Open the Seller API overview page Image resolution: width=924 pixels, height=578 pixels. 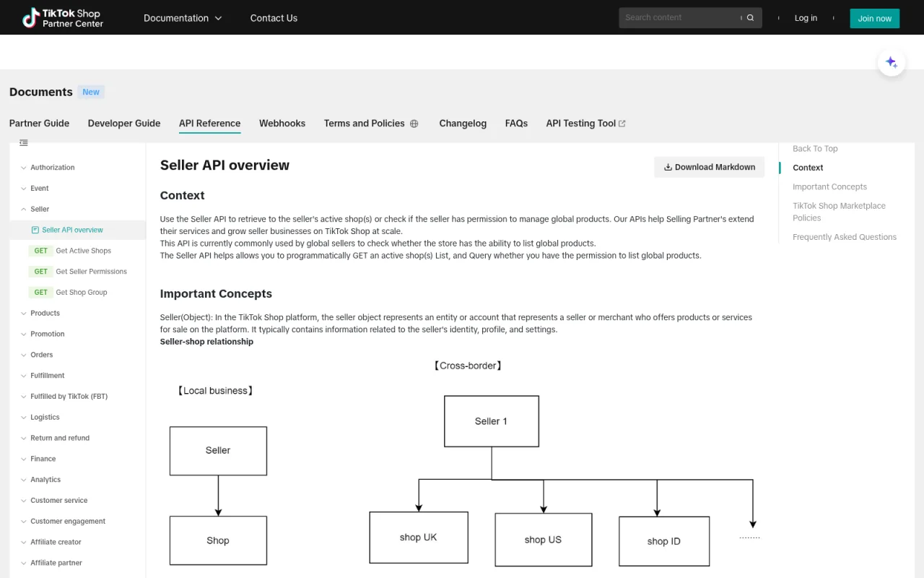[72, 230]
